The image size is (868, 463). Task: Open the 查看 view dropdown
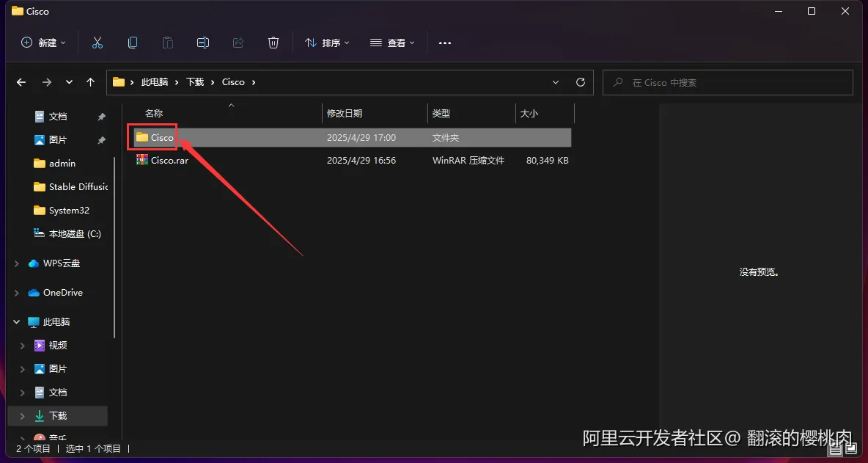click(392, 43)
